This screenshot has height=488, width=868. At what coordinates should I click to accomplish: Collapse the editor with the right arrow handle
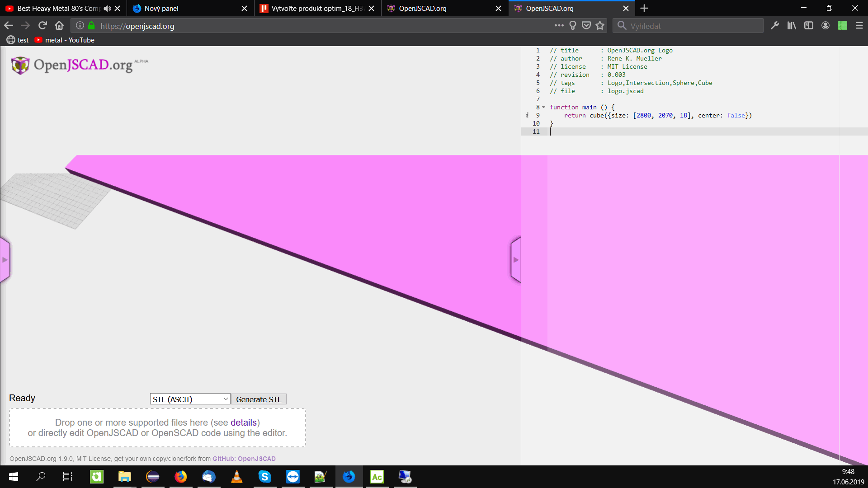515,259
